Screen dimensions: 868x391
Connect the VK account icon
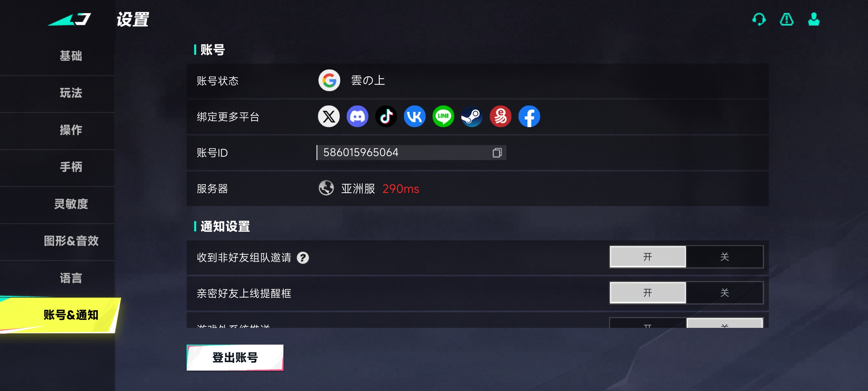click(414, 117)
